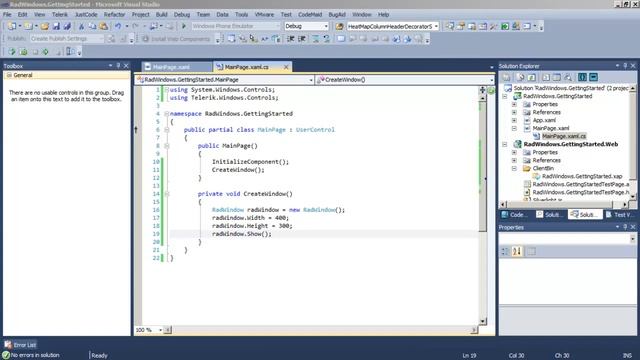
Task: Open the Debug configuration dropdown
Action: click(x=326, y=26)
